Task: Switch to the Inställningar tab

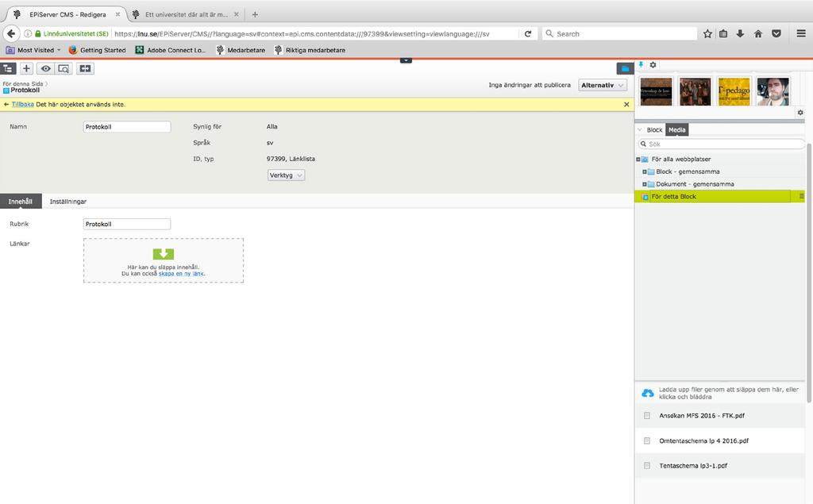Action: pyautogui.click(x=68, y=201)
